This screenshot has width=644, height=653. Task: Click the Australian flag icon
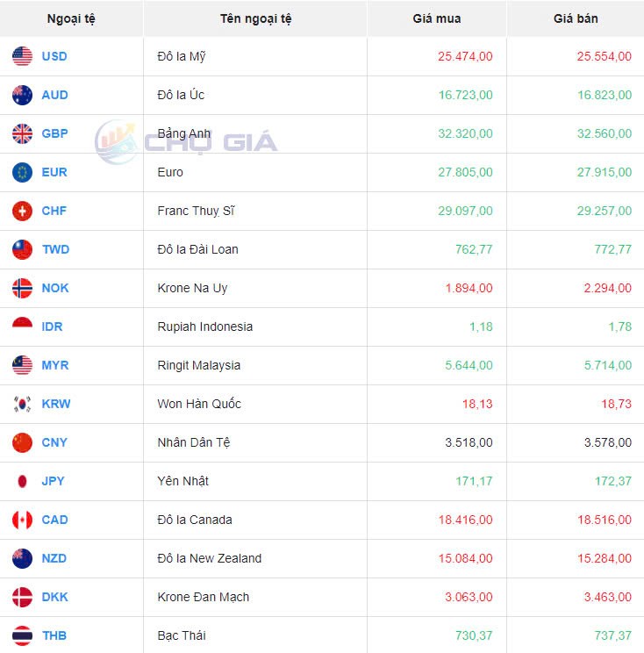tap(23, 95)
